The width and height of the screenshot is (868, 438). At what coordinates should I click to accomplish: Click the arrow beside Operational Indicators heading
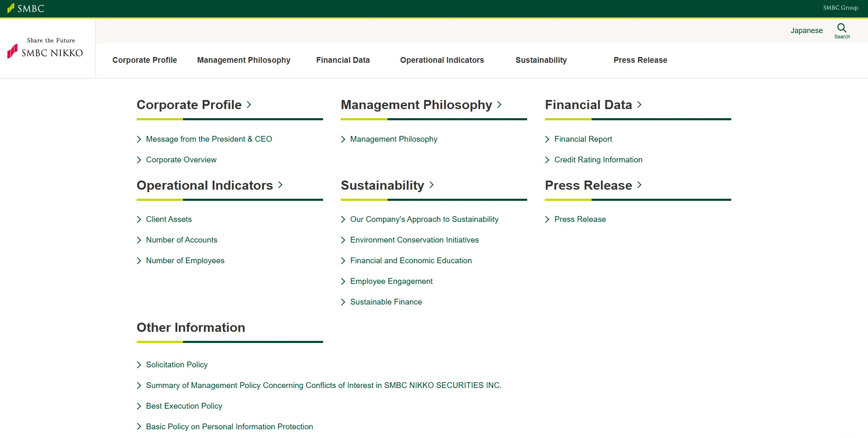pyautogui.click(x=280, y=185)
